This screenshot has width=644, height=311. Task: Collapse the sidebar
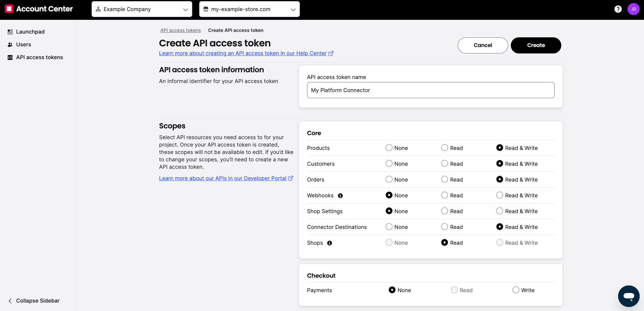coord(33,301)
